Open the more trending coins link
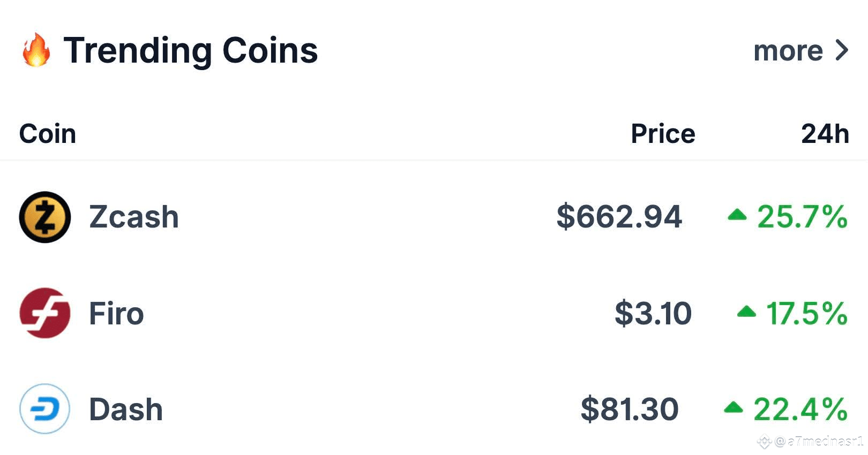868x455 pixels. point(788,51)
